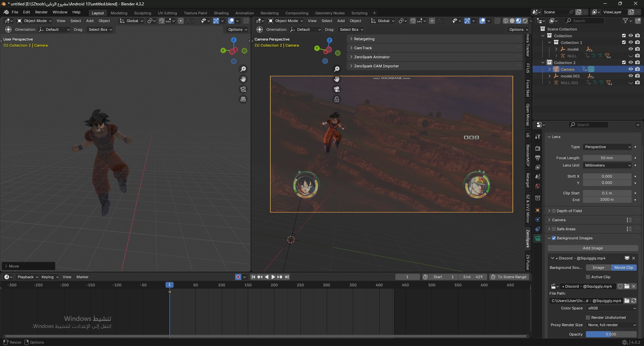Click the End frame 429 field

[473, 277]
